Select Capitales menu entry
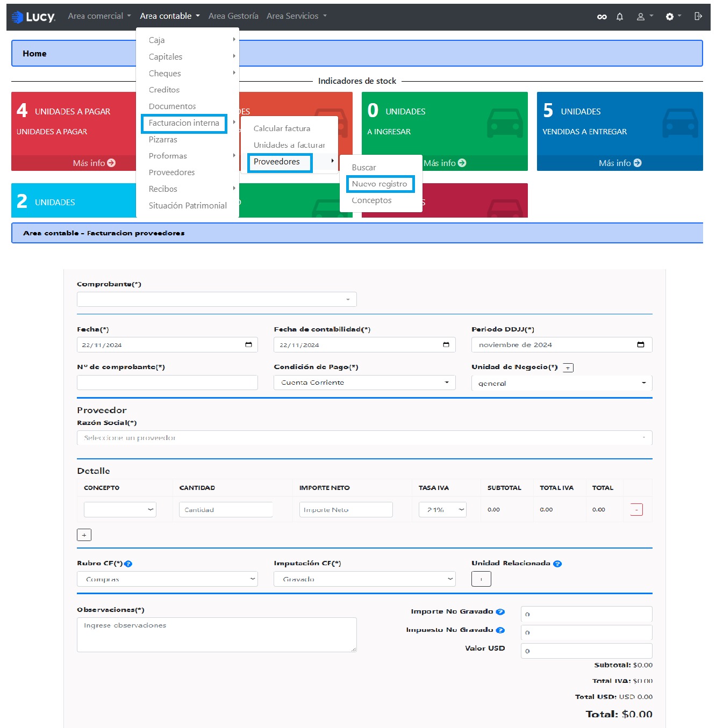 coord(188,57)
